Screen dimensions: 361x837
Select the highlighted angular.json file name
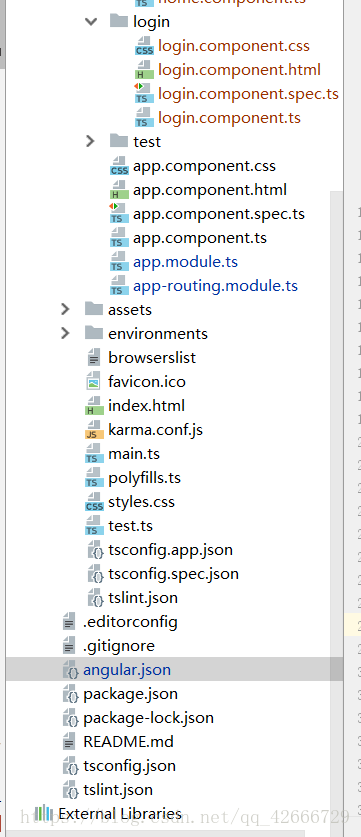[127, 670]
